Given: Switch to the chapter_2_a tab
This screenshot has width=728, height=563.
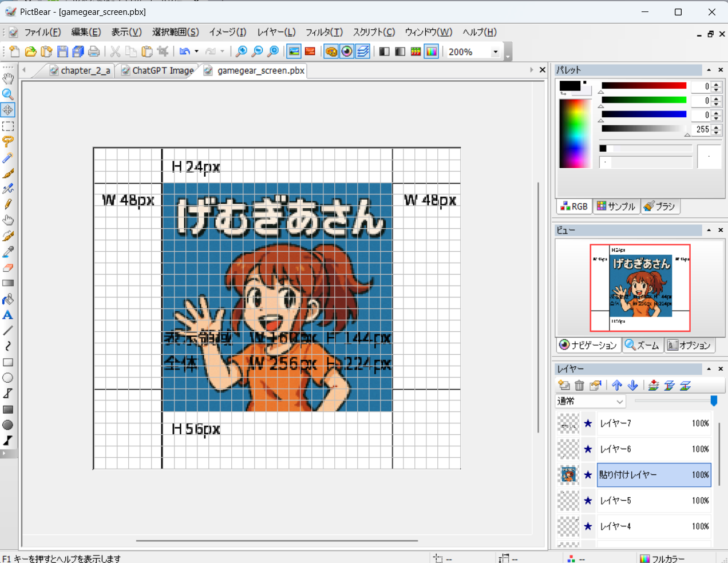Looking at the screenshot, I should click(80, 70).
